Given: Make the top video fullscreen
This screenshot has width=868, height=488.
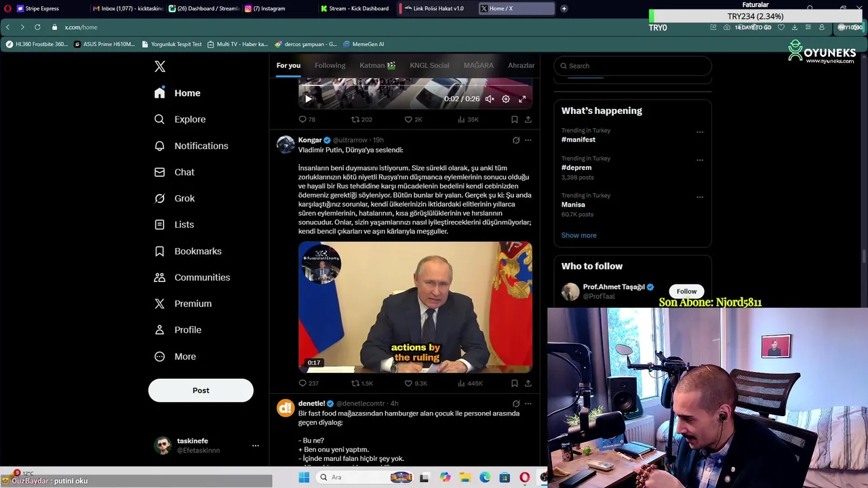Looking at the screenshot, I should point(522,99).
